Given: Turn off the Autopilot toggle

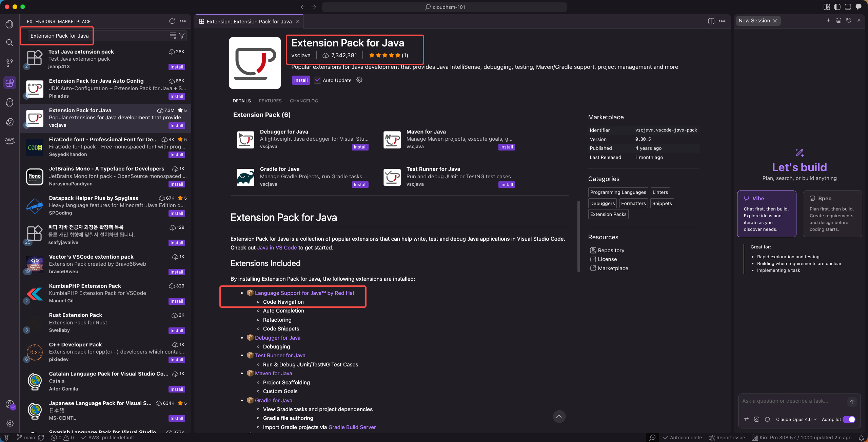Looking at the screenshot, I should 849,419.
